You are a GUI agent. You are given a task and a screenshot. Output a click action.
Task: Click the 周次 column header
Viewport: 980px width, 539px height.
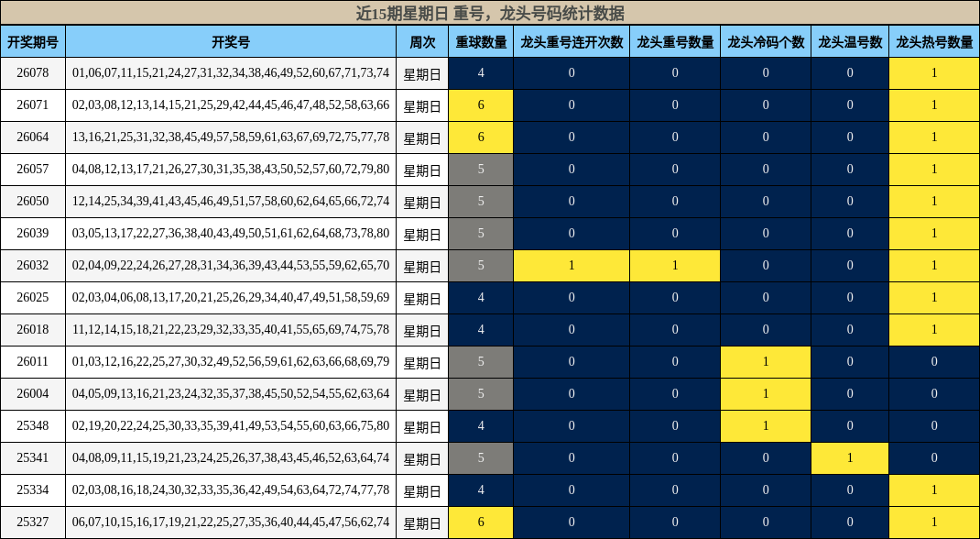(x=421, y=39)
